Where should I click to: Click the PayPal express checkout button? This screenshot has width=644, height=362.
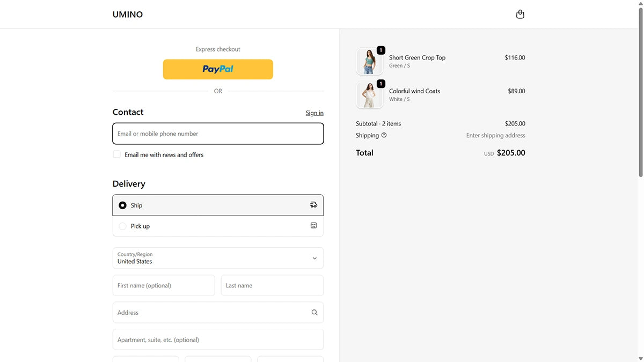point(218,69)
